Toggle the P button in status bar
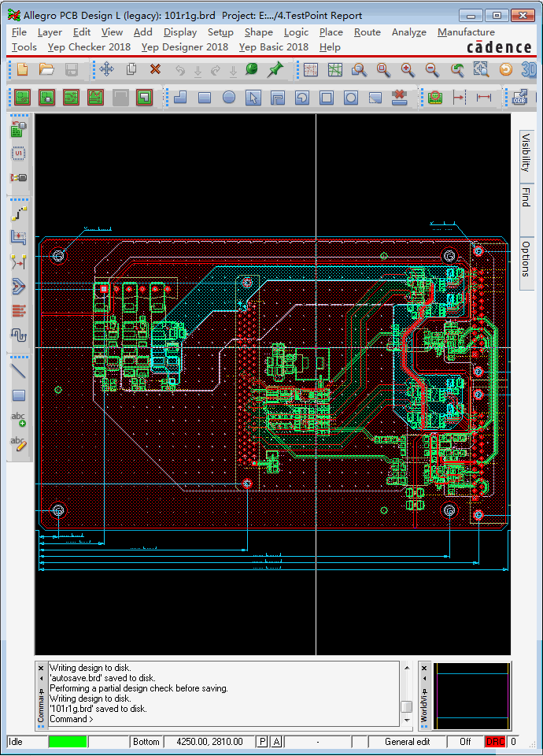The width and height of the screenshot is (543, 756). point(262,742)
